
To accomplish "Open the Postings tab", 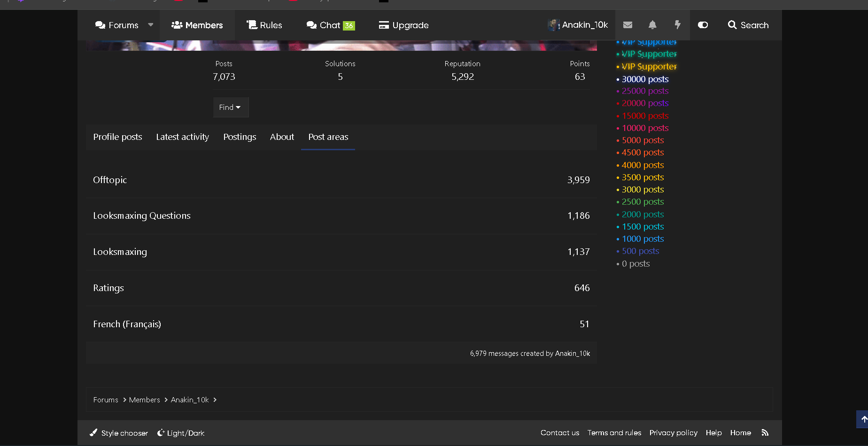I will point(240,137).
